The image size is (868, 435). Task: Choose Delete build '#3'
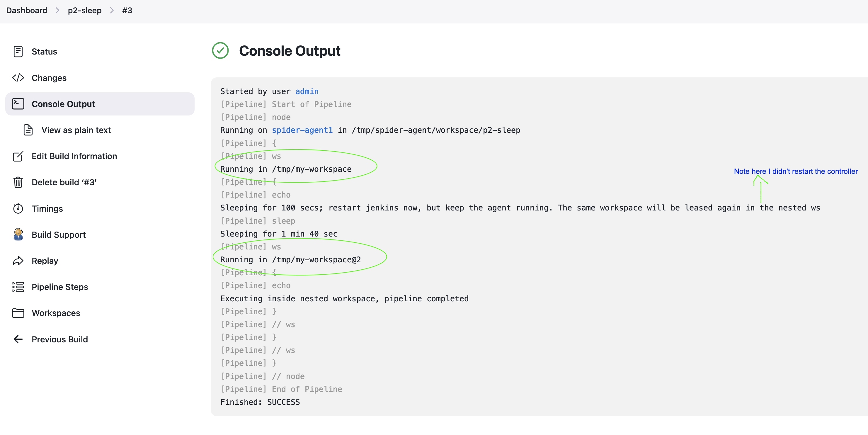64,182
